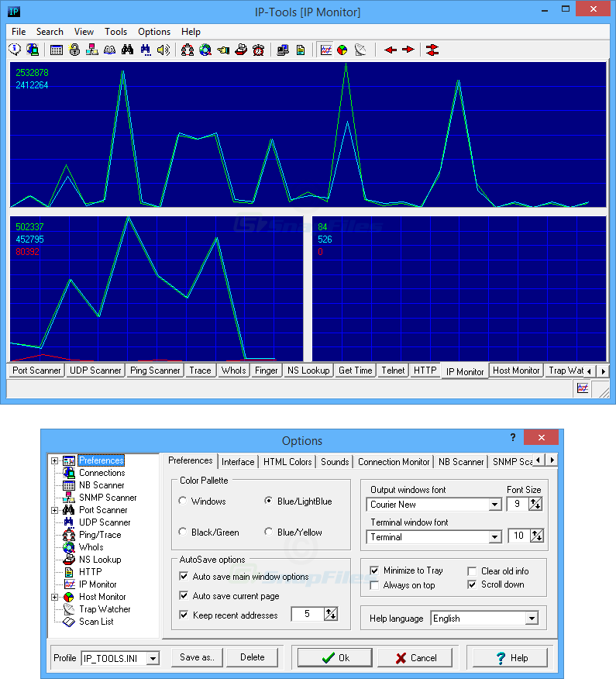This screenshot has height=679, width=616.
Task: Open the HTTP document toolbar icon
Action: (301, 50)
